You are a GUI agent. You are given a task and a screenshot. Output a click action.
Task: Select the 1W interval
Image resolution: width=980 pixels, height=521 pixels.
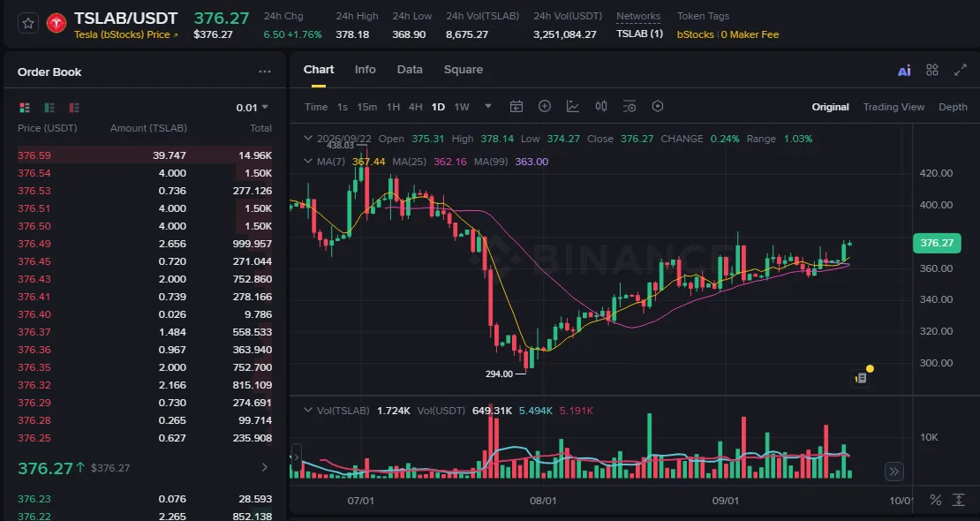pos(461,107)
